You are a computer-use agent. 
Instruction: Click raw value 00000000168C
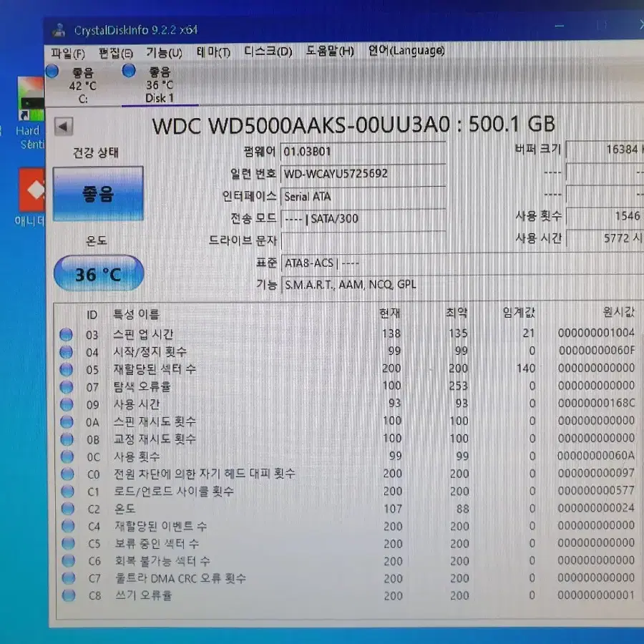click(x=596, y=403)
